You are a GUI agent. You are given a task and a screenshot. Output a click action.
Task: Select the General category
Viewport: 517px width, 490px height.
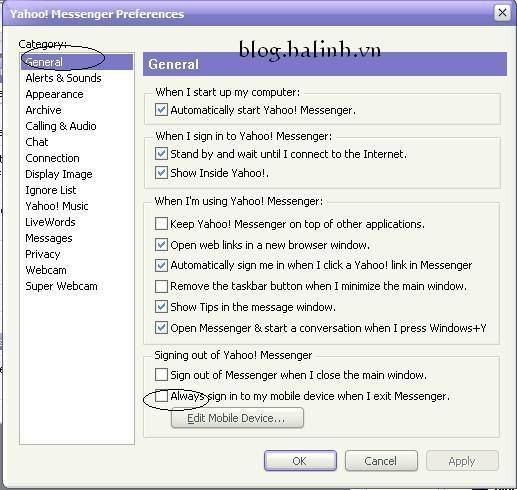tap(77, 62)
